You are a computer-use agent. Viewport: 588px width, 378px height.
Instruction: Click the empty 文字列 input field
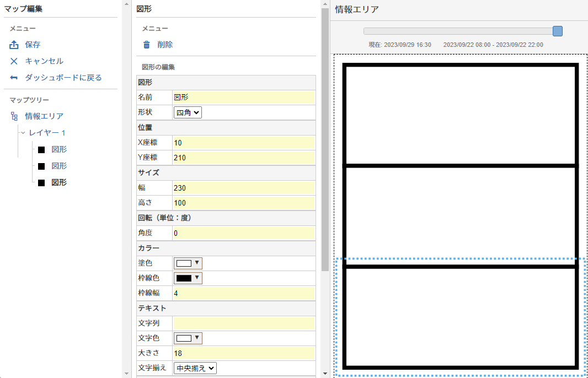point(244,323)
